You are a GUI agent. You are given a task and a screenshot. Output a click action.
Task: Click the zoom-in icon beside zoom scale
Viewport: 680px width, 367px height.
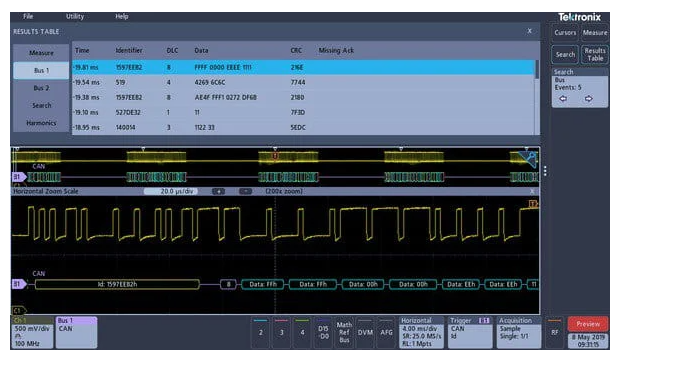[218, 191]
